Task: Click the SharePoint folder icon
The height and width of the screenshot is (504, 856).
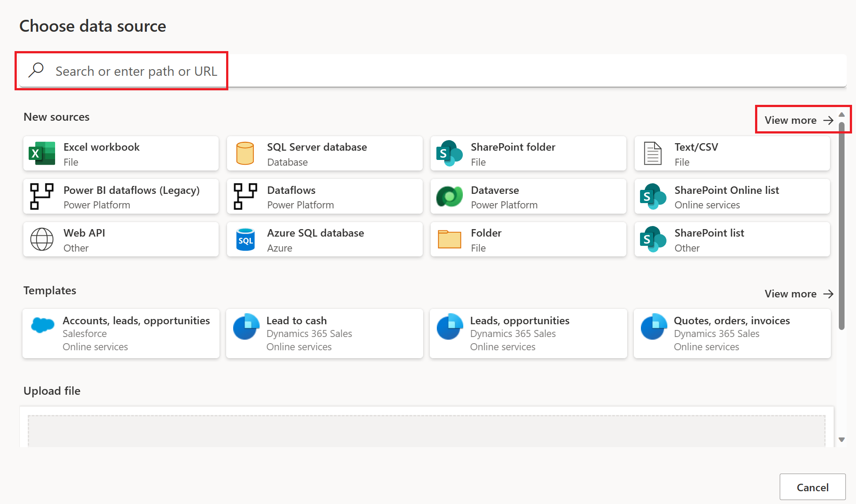Action: (449, 153)
